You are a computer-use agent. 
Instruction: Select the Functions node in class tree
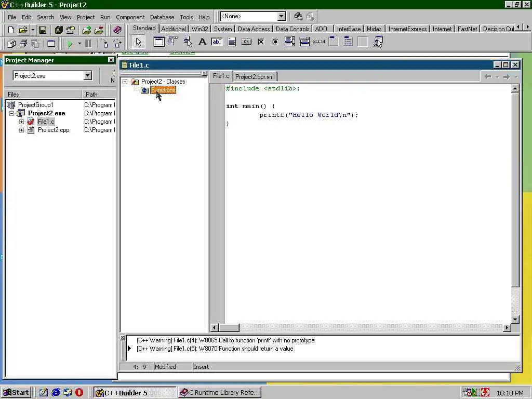(163, 90)
